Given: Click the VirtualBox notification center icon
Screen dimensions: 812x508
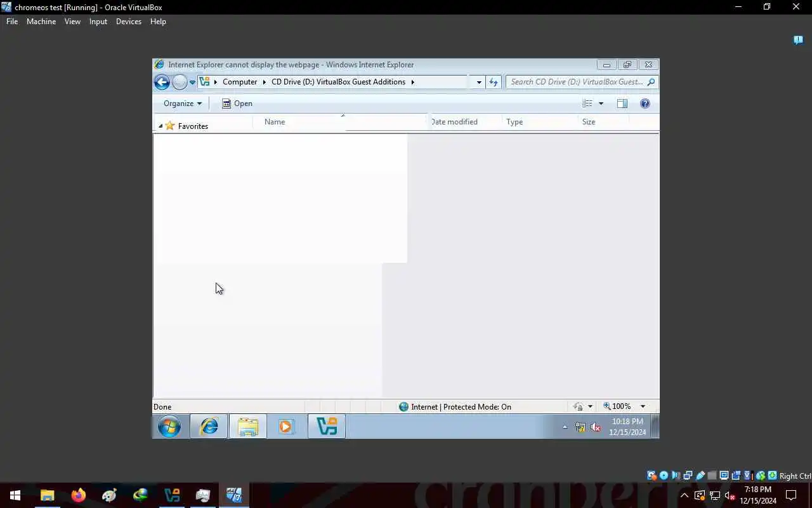Looking at the screenshot, I should click(799, 40).
